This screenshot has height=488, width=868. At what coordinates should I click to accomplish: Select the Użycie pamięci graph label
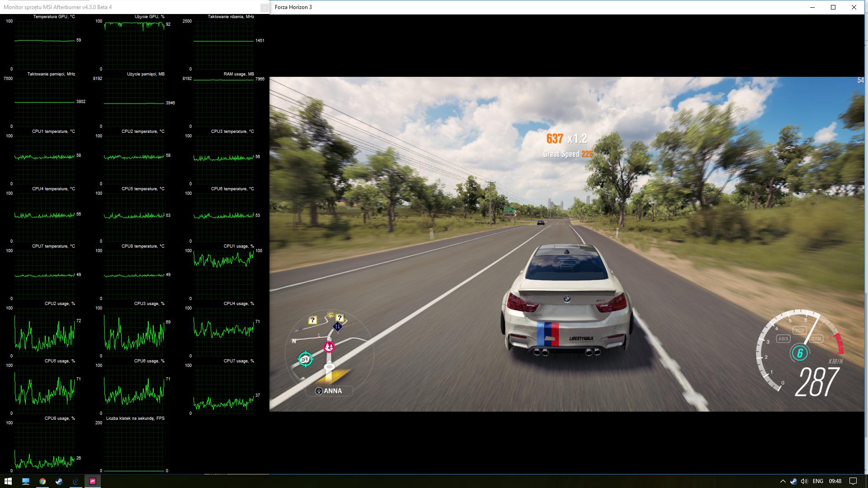tap(146, 74)
